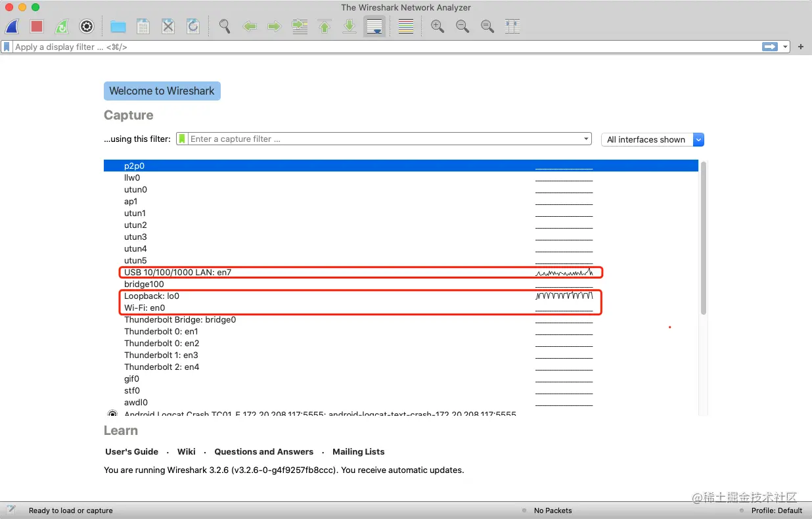Click Profile: Default in status bar

pos(777,510)
